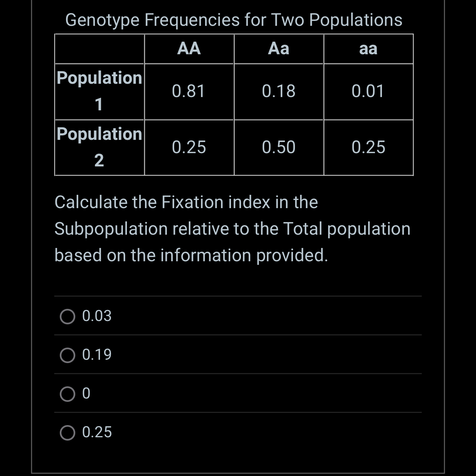Viewport: 476px width, 476px height.
Task: Click the cell showing 0.50 for Population 2
Action: 279,146
